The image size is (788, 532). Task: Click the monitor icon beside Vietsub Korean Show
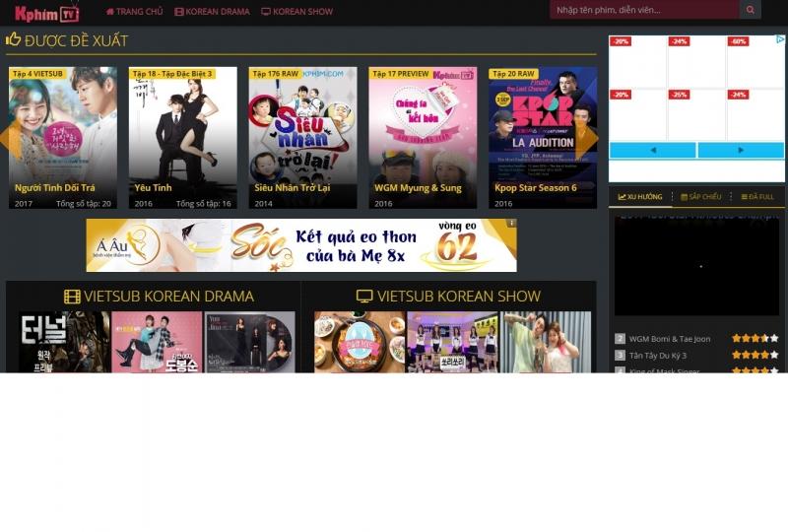[x=364, y=297]
